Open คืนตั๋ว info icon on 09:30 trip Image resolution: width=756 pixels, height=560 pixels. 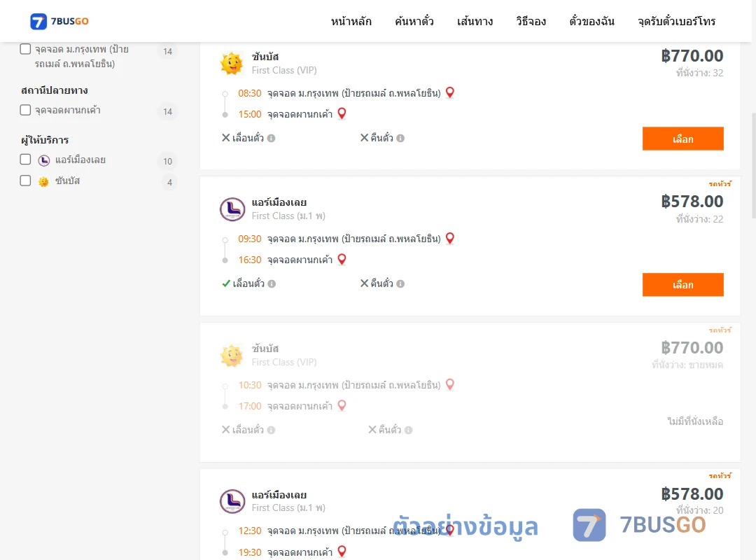[400, 284]
